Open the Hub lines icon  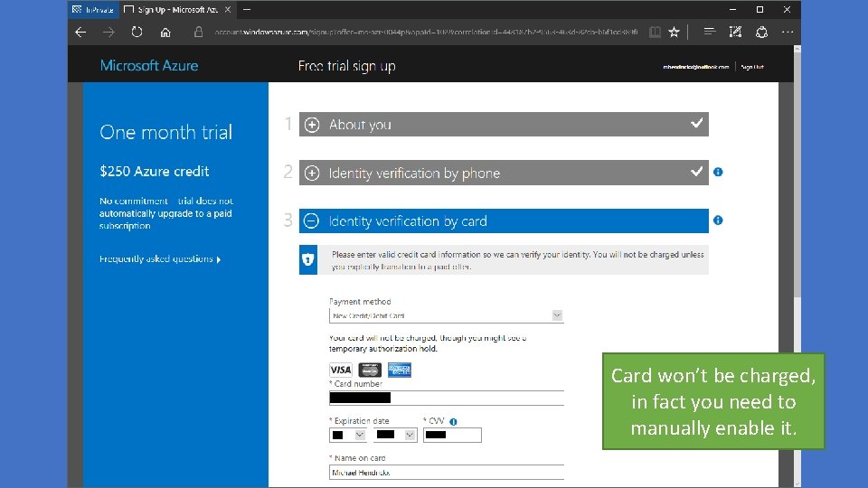click(x=709, y=33)
